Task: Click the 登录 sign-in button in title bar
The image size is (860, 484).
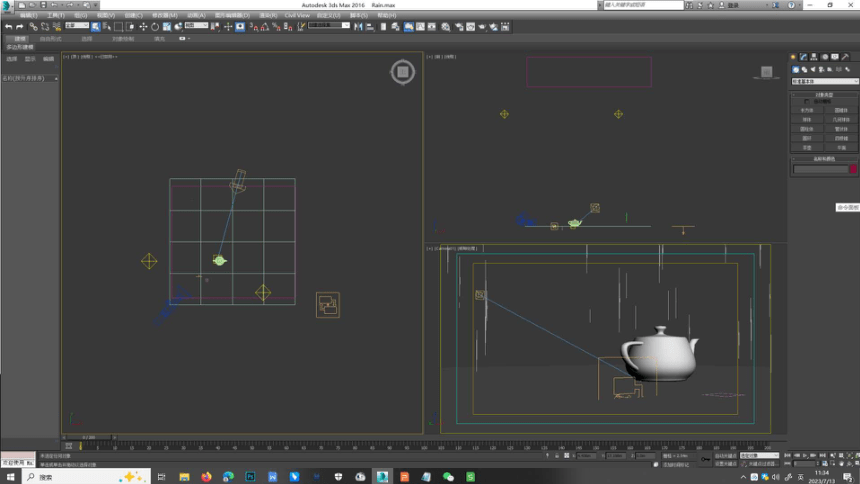Action: pyautogui.click(x=733, y=5)
